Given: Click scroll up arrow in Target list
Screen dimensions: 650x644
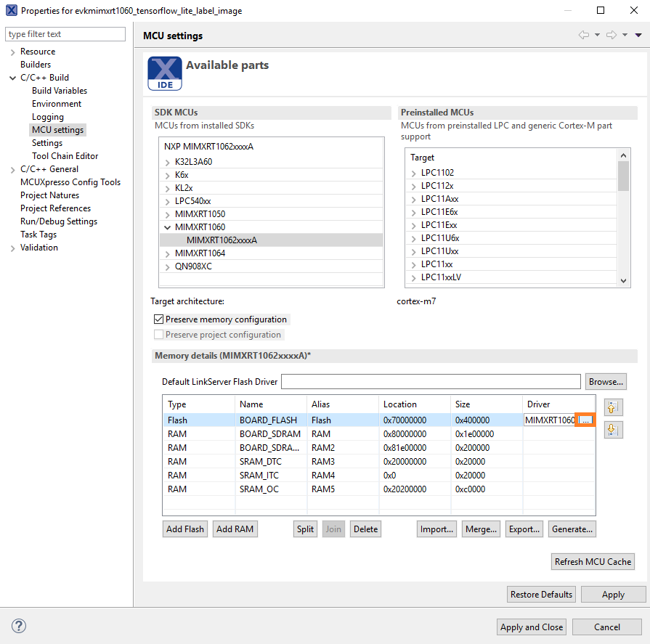Looking at the screenshot, I should pos(623,155).
